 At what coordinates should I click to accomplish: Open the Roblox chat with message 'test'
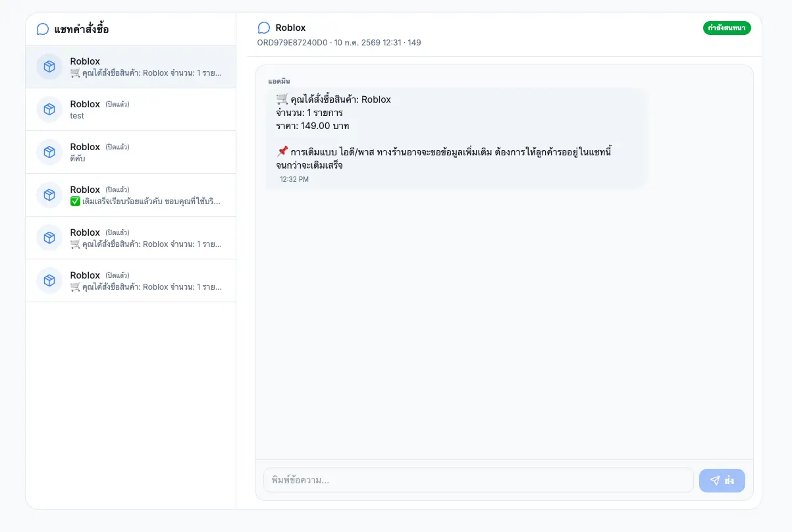pos(130,109)
